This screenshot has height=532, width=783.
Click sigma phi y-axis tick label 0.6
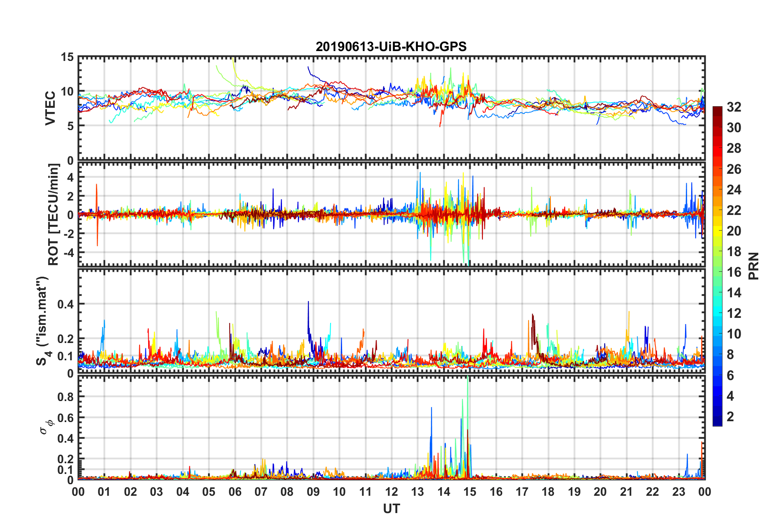point(66,418)
